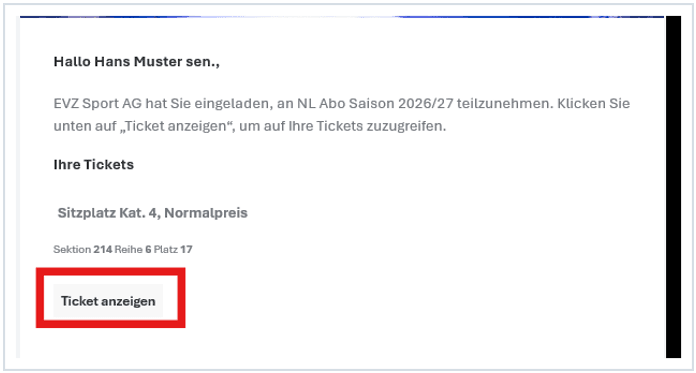Image resolution: width=696 pixels, height=373 pixels.
Task: Click the "Reihe" label
Action: coord(129,250)
